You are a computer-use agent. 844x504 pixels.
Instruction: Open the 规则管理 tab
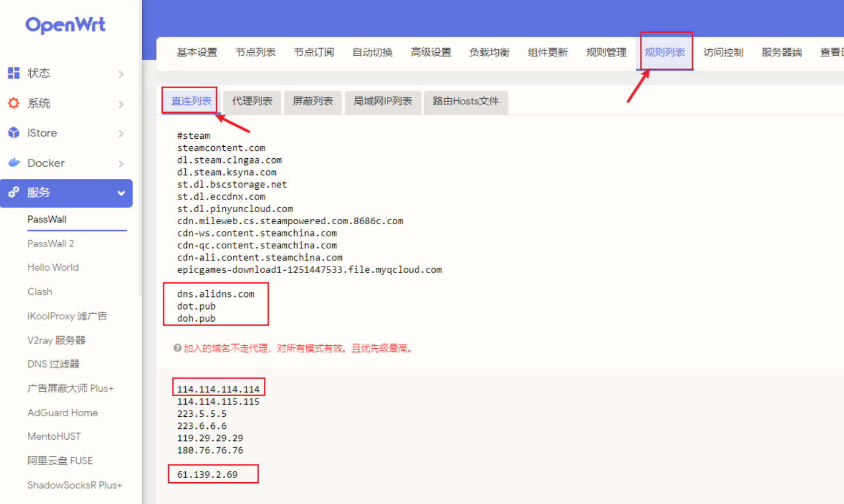tap(607, 52)
